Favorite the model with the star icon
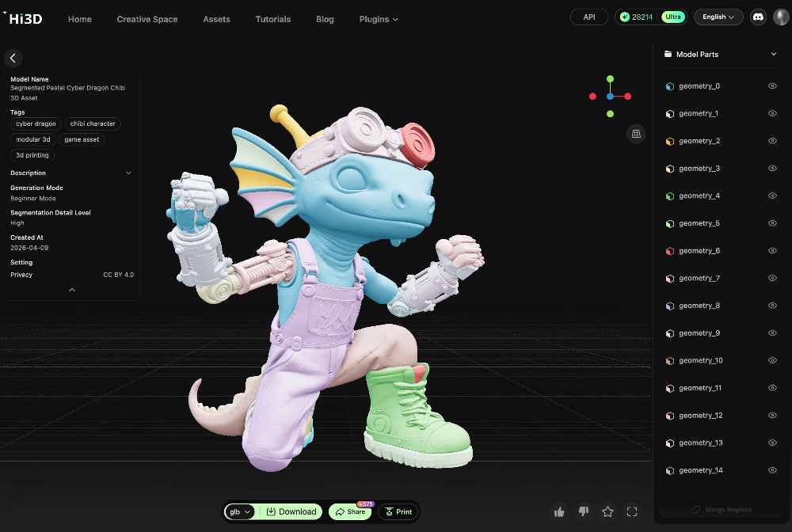Viewport: 792px width, 532px height. [607, 512]
